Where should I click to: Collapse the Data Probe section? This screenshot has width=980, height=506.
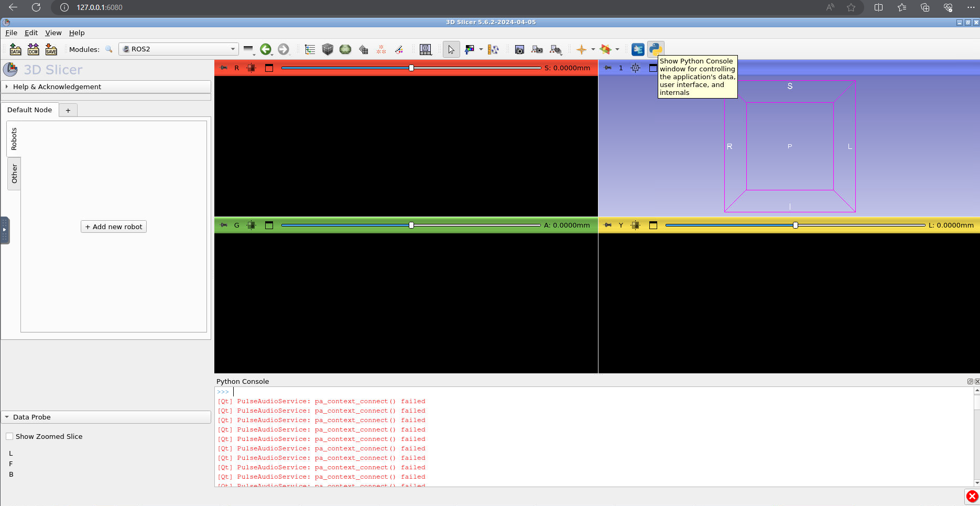tap(106, 417)
